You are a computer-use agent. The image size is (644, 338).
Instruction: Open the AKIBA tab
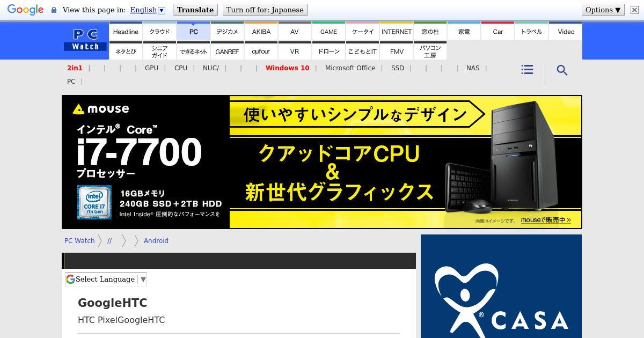click(261, 31)
